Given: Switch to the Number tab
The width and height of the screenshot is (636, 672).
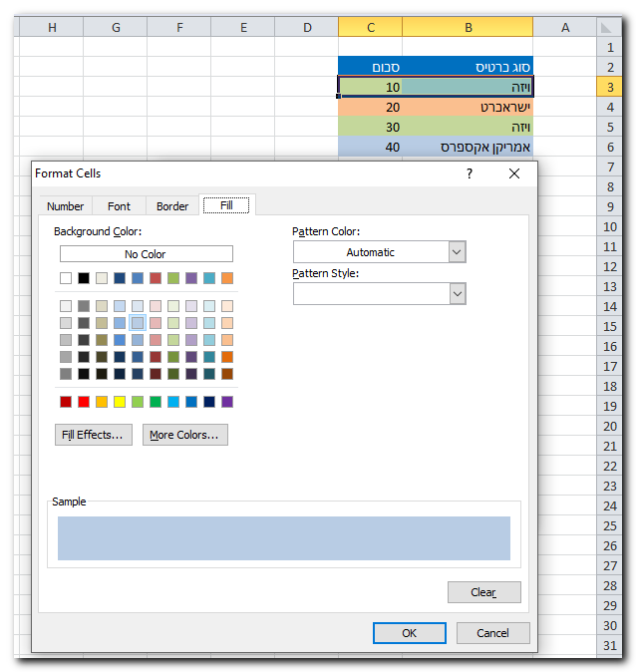Looking at the screenshot, I should 65,206.
